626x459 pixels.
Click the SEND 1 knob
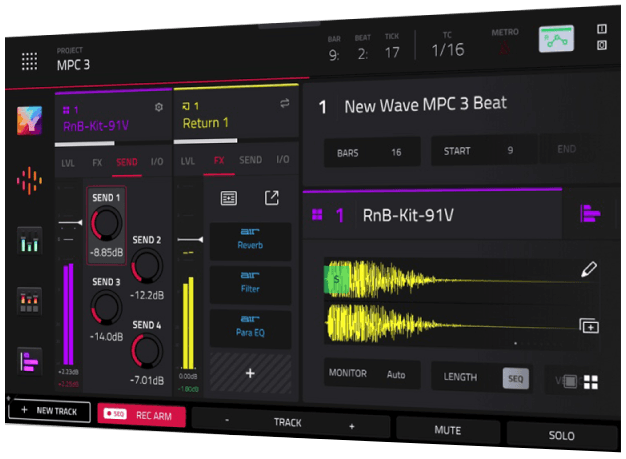(x=106, y=224)
